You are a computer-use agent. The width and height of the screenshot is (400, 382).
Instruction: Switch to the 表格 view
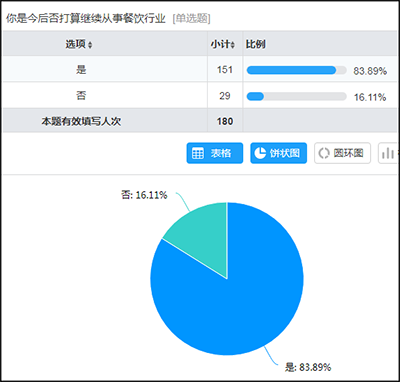(215, 153)
